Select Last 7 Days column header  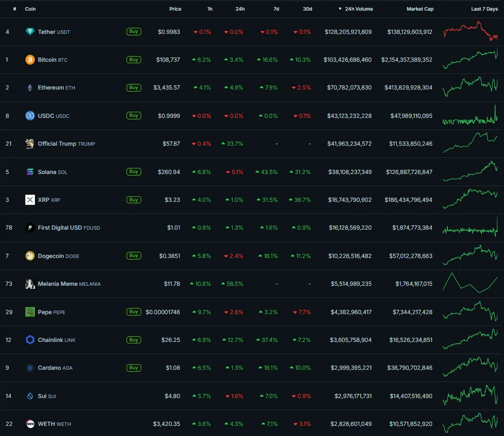pos(484,9)
